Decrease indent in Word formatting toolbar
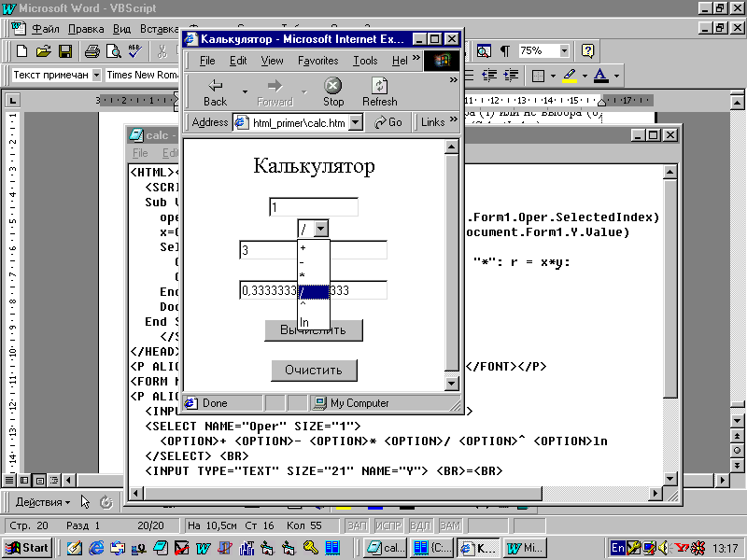Screen dimensions: 747x560 click(489, 76)
